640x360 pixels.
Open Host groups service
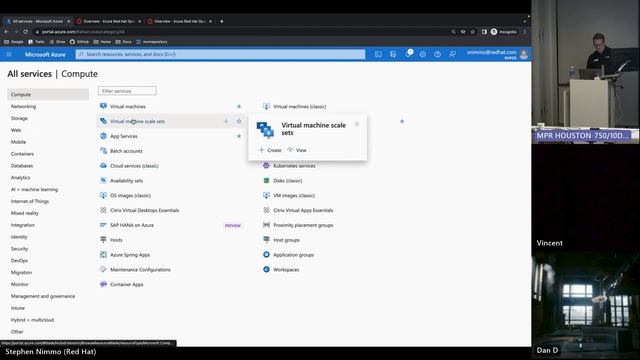(286, 240)
